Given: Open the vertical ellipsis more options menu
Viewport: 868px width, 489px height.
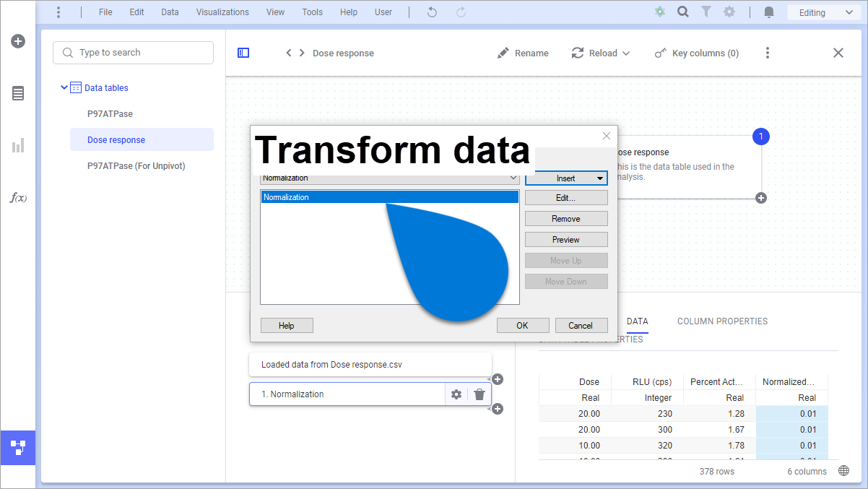Looking at the screenshot, I should (x=768, y=53).
